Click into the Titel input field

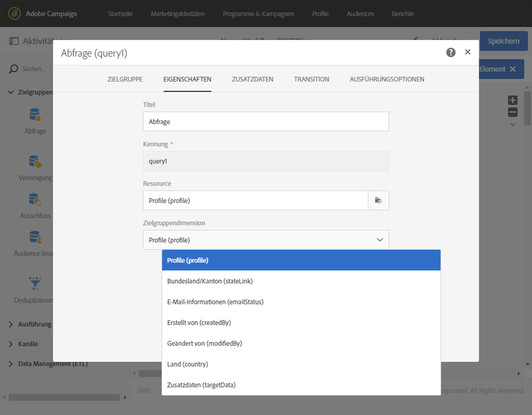pyautogui.click(x=266, y=122)
